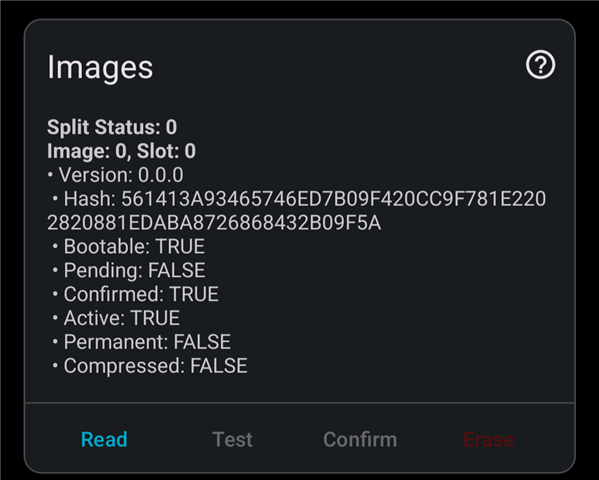Tap the Read button
599x480 pixels.
(x=104, y=439)
